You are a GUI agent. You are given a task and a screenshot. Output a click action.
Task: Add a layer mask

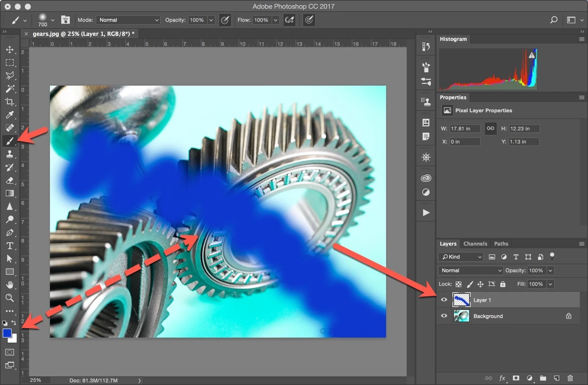point(516,378)
